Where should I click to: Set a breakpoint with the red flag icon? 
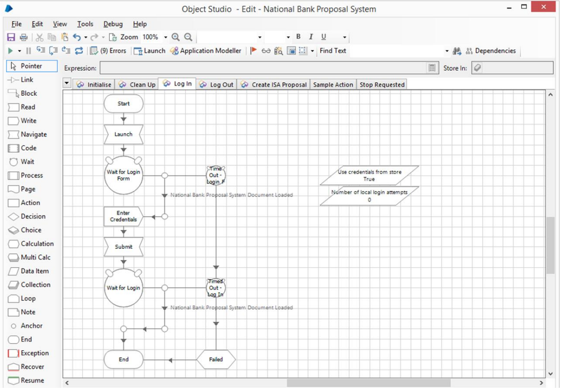(x=254, y=51)
